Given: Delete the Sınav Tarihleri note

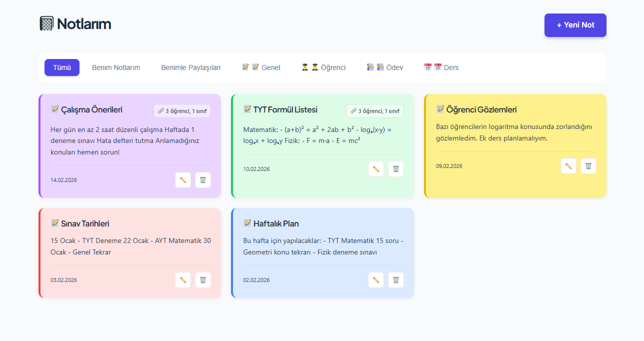Looking at the screenshot, I should click(x=203, y=280).
